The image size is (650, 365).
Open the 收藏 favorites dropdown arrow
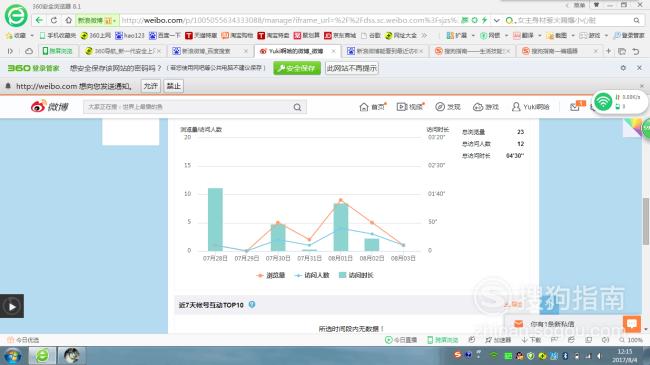click(x=32, y=36)
